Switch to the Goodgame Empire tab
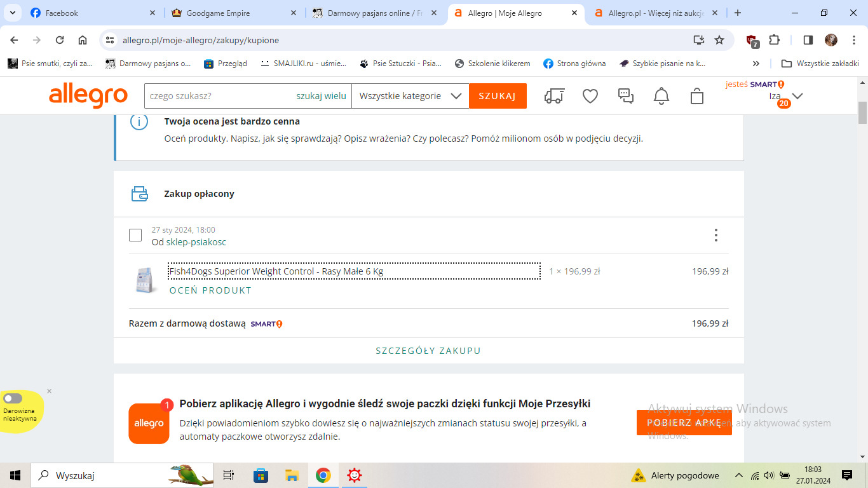This screenshot has width=868, height=488. tap(219, 13)
